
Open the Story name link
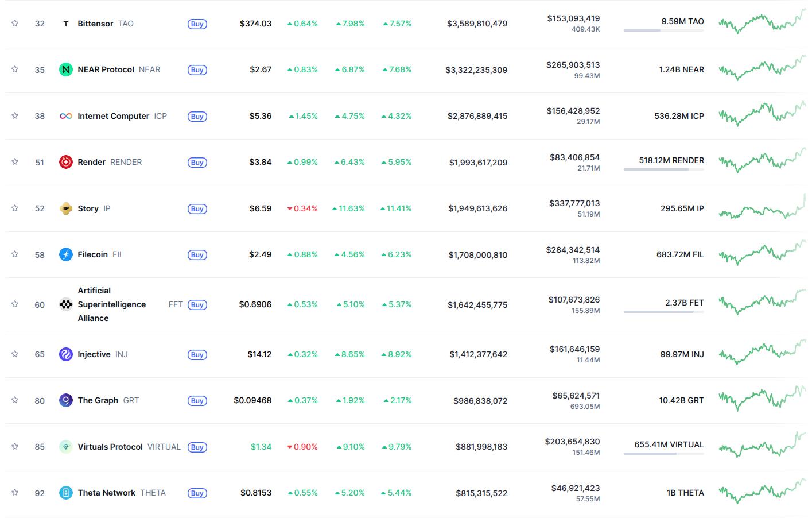[88, 208]
